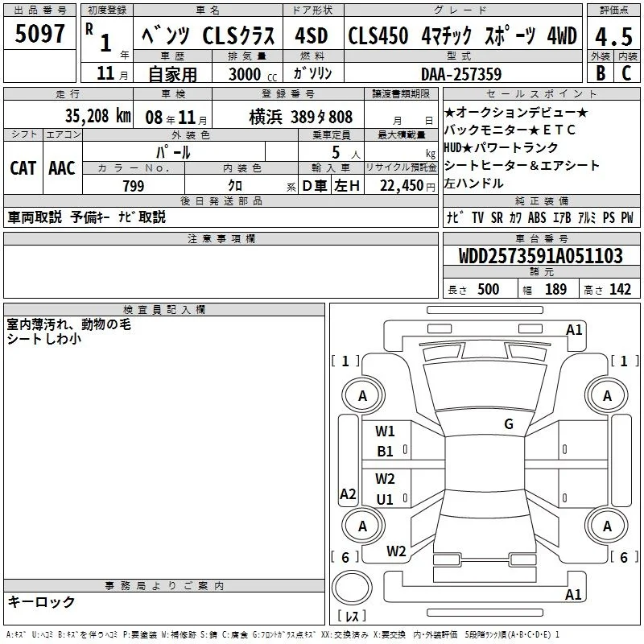Click the spare tire circle above レス
This screenshot has width=644, height=644.
point(352,588)
